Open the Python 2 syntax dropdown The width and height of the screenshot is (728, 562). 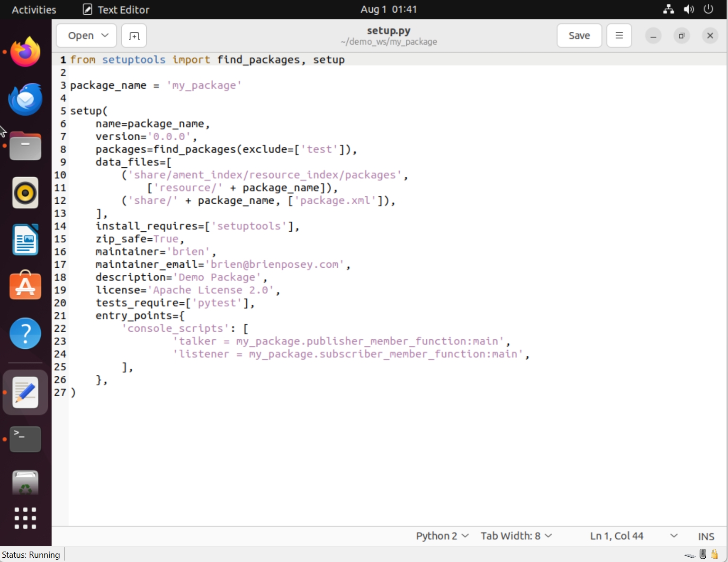click(x=441, y=536)
